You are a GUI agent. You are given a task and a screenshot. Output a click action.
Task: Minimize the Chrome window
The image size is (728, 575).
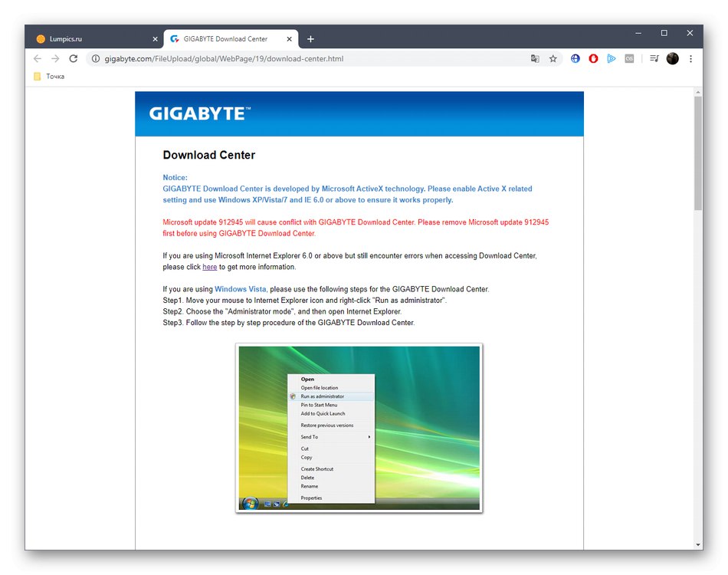pos(638,33)
